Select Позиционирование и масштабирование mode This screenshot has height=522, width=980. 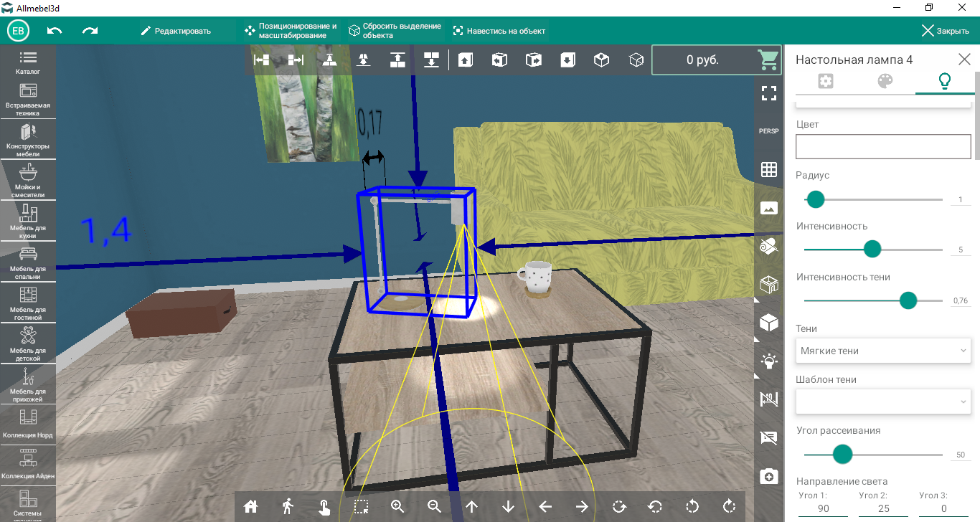pyautogui.click(x=291, y=31)
